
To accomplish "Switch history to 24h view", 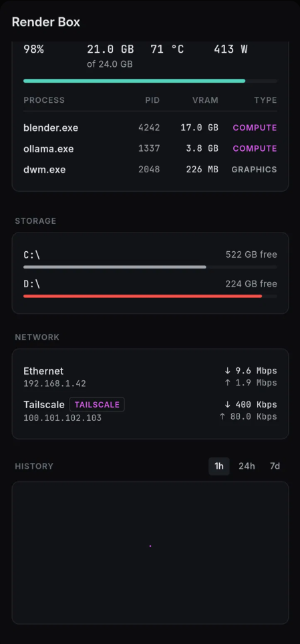I will 247,466.
